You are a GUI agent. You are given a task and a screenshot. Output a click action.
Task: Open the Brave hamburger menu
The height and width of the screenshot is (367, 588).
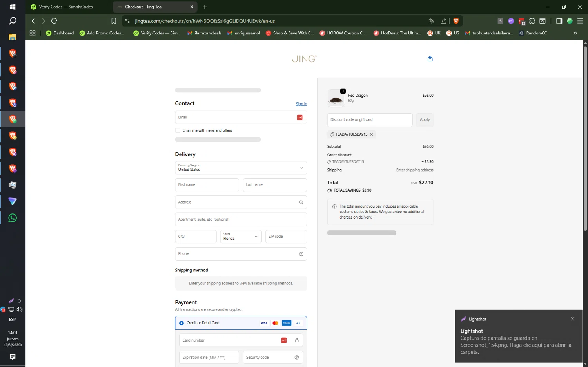point(581,21)
